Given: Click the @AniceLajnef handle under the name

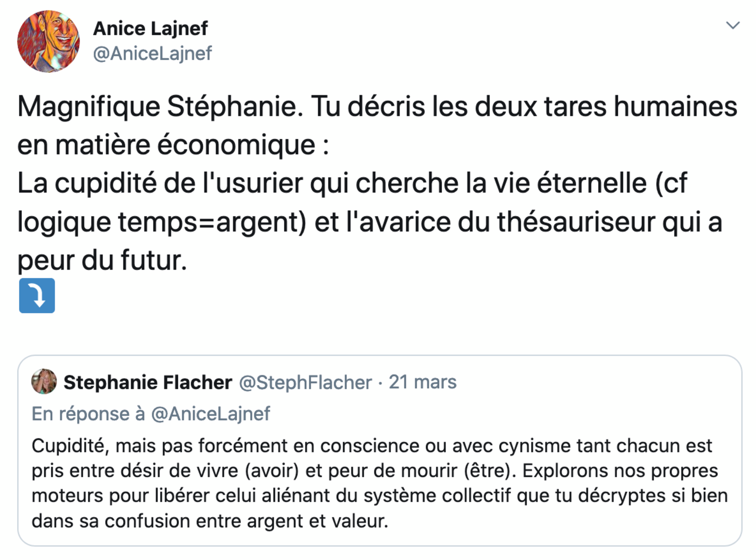Looking at the screenshot, I should (152, 54).
